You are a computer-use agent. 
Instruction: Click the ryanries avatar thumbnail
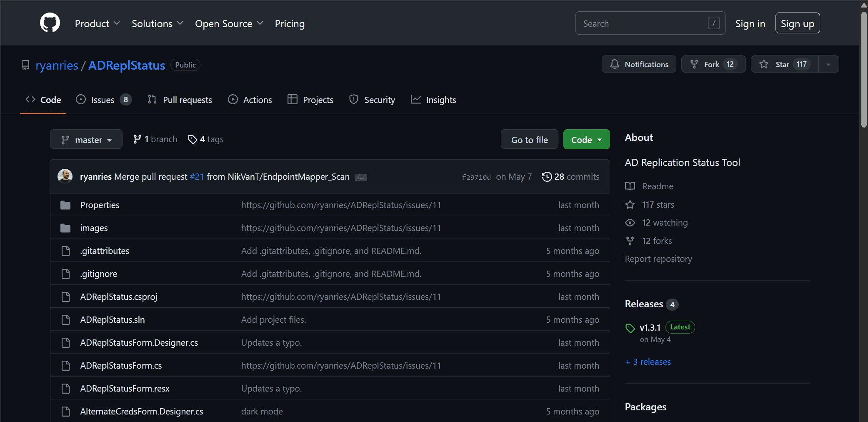(65, 176)
